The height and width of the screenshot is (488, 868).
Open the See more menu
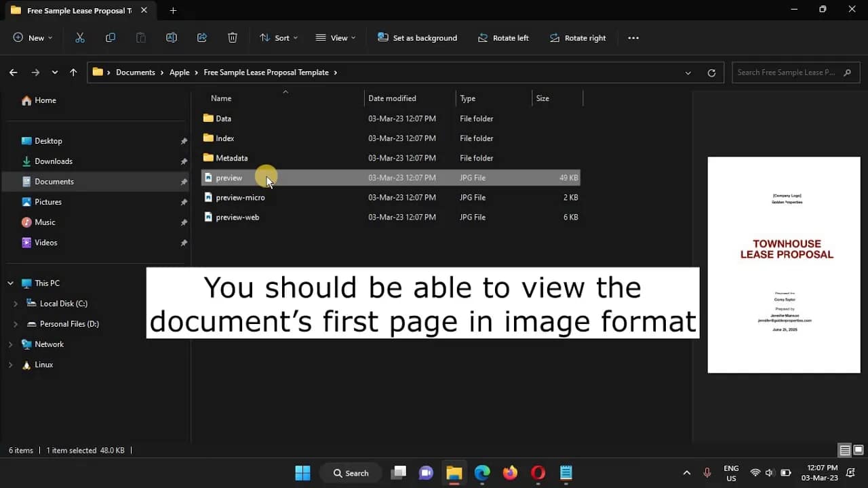pos(633,37)
